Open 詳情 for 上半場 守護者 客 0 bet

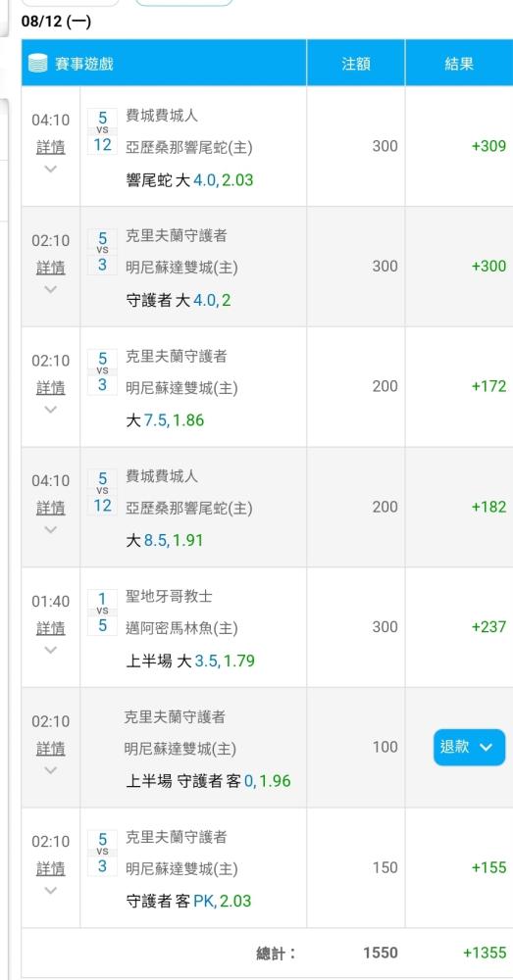pos(51,748)
